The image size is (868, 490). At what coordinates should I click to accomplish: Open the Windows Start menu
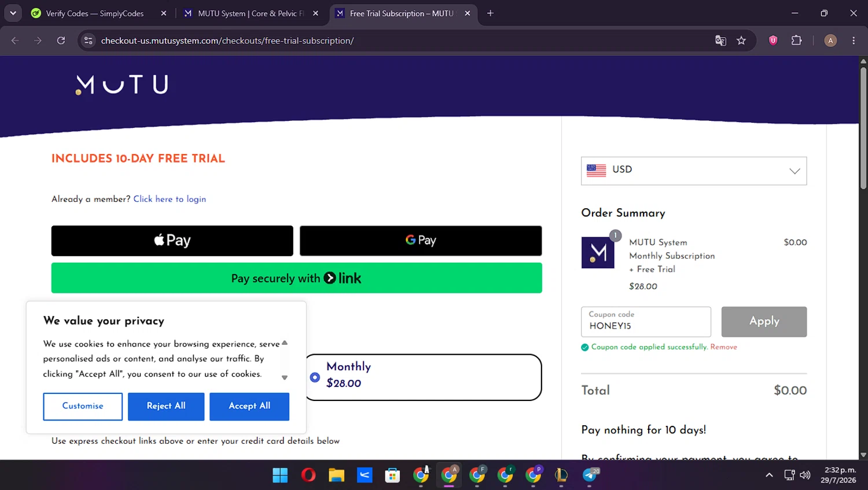click(x=280, y=475)
